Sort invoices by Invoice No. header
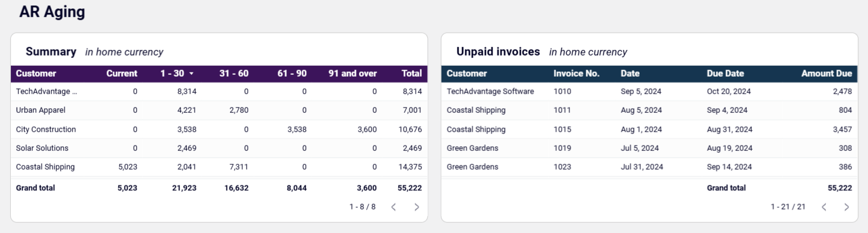Screen dimensions: 868x233 coord(576,74)
